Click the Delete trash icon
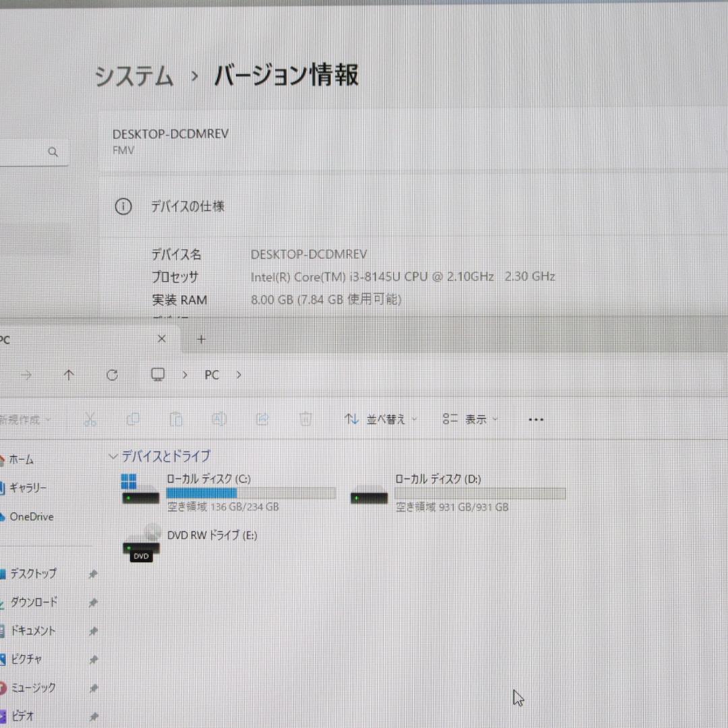Screen dimensions: 728x728 (305, 419)
